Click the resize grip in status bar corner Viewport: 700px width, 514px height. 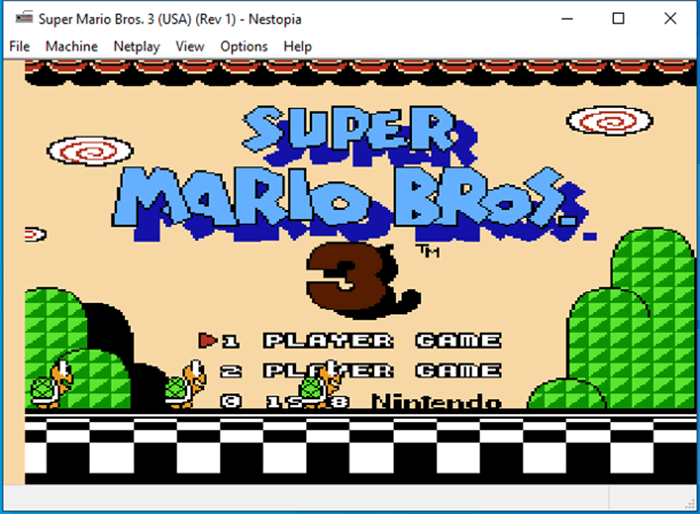click(691, 504)
